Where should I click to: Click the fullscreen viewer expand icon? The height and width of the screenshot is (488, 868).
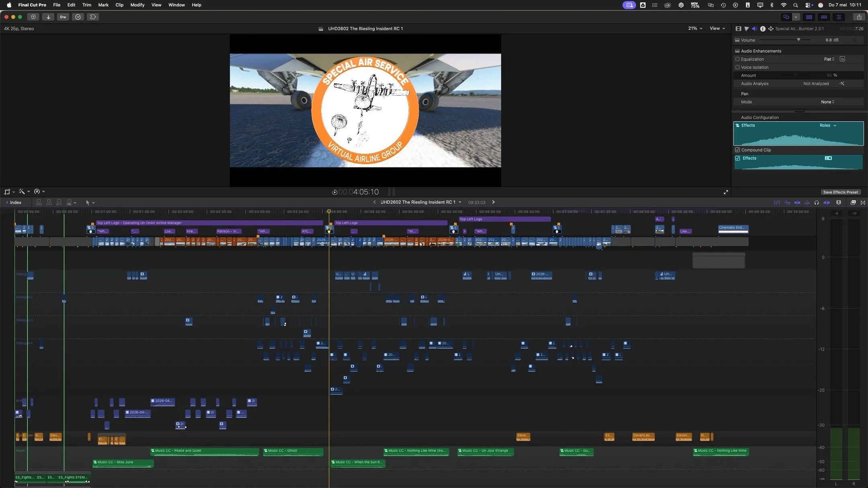tap(726, 192)
